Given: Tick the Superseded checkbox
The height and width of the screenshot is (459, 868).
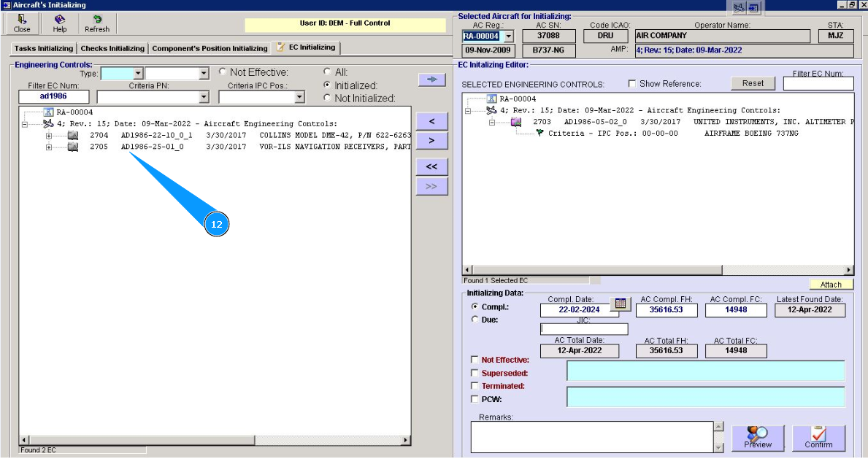Looking at the screenshot, I should coord(475,373).
